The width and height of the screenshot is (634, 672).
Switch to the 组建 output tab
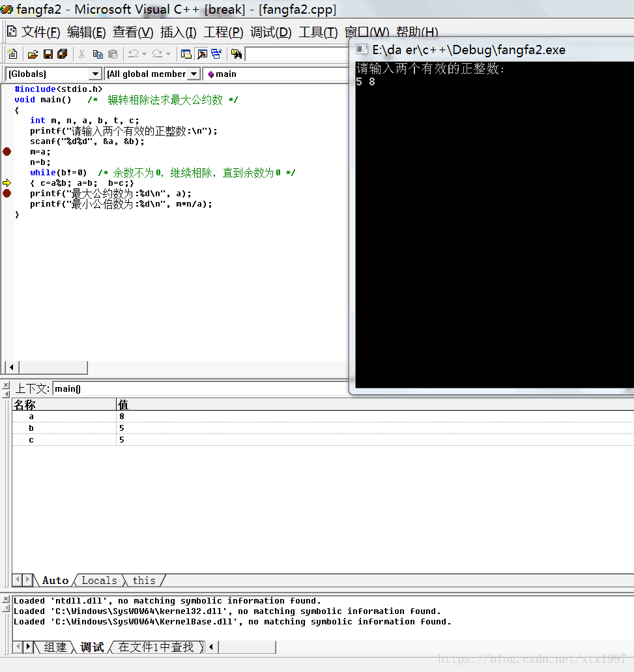tap(55, 647)
